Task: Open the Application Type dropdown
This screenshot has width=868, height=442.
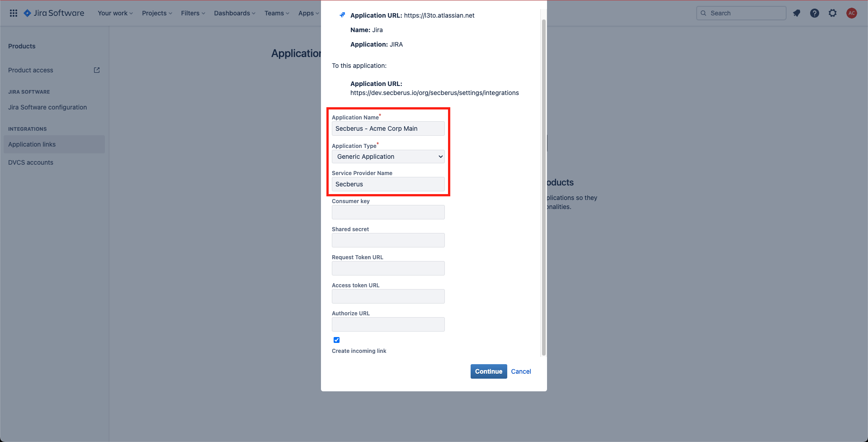Action: [388, 157]
